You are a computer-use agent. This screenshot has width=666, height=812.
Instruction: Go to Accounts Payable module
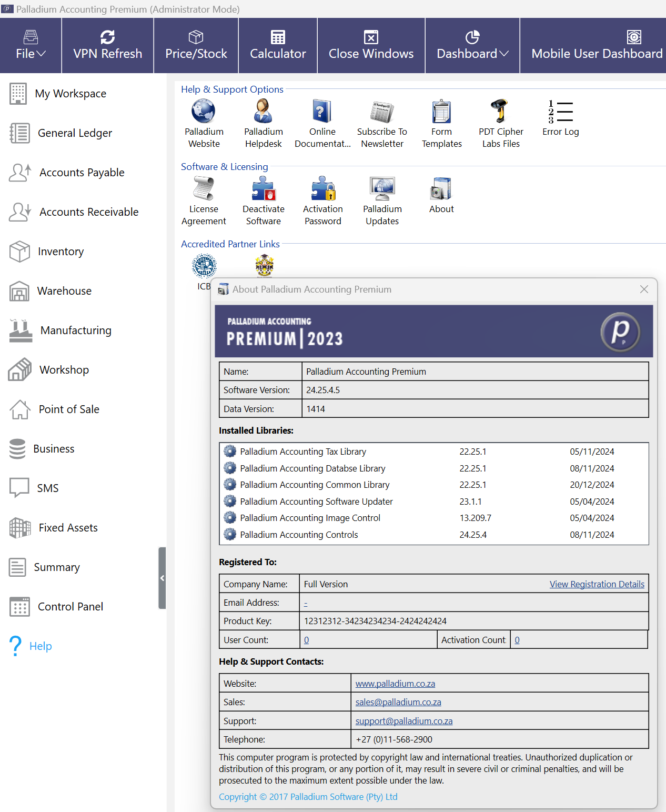[67, 173]
